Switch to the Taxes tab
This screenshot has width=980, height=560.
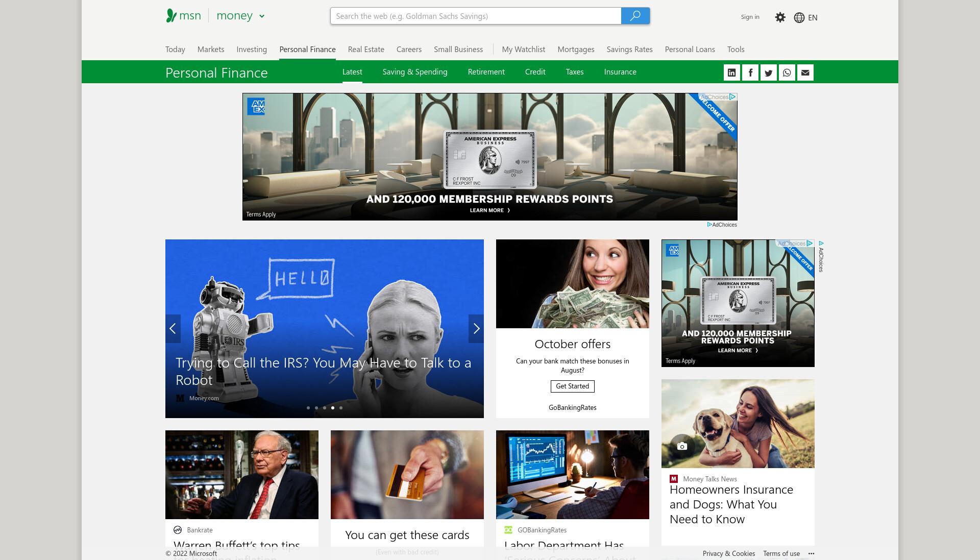(574, 72)
